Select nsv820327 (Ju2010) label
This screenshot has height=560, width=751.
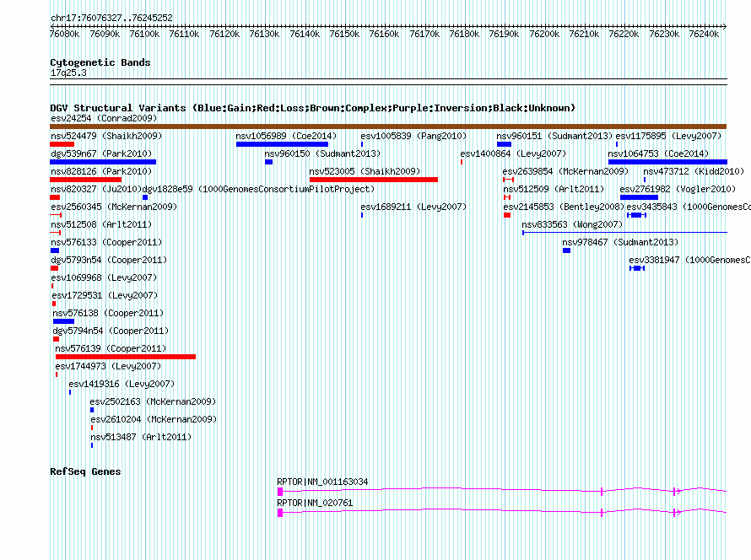click(x=96, y=189)
